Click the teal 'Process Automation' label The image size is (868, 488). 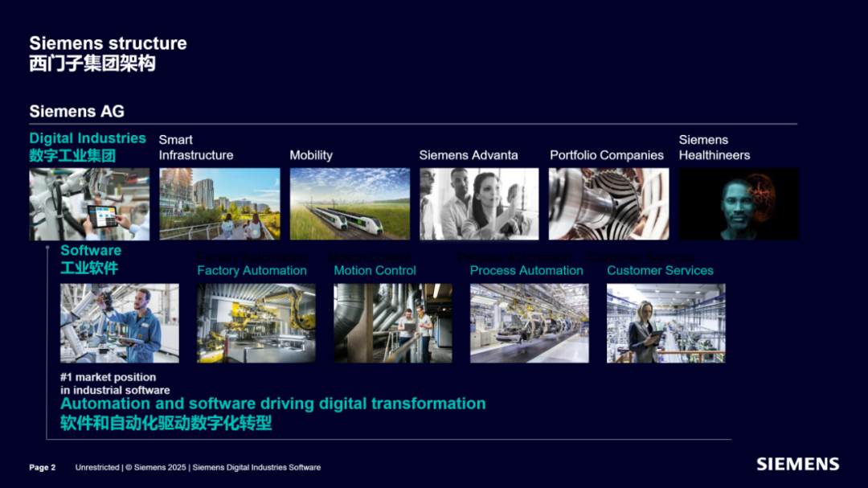526,270
